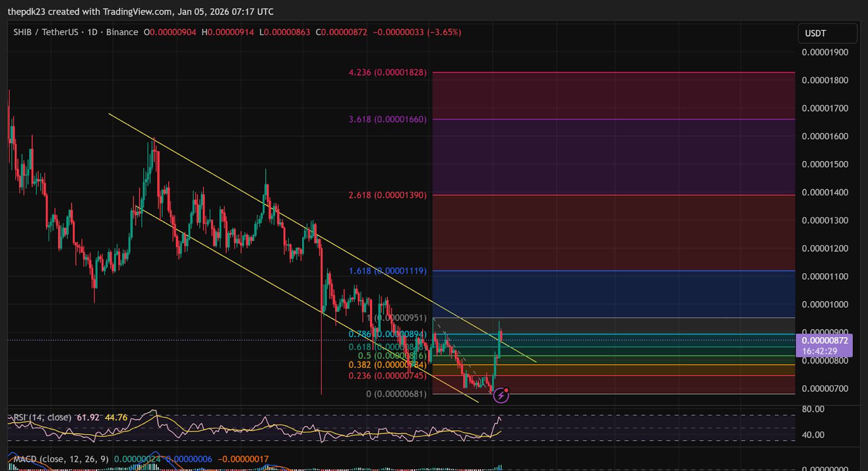Click the purple lightning event icon
This screenshot has height=471, width=868.
tap(501, 395)
